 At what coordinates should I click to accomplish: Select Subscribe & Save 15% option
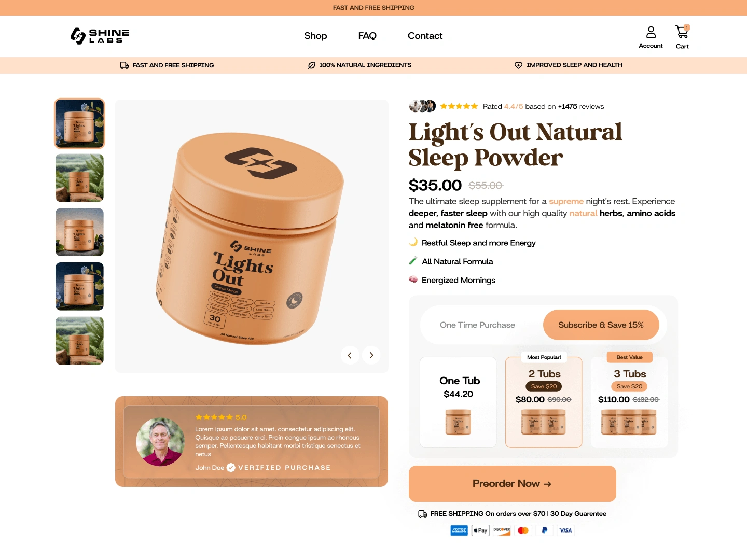[601, 325]
